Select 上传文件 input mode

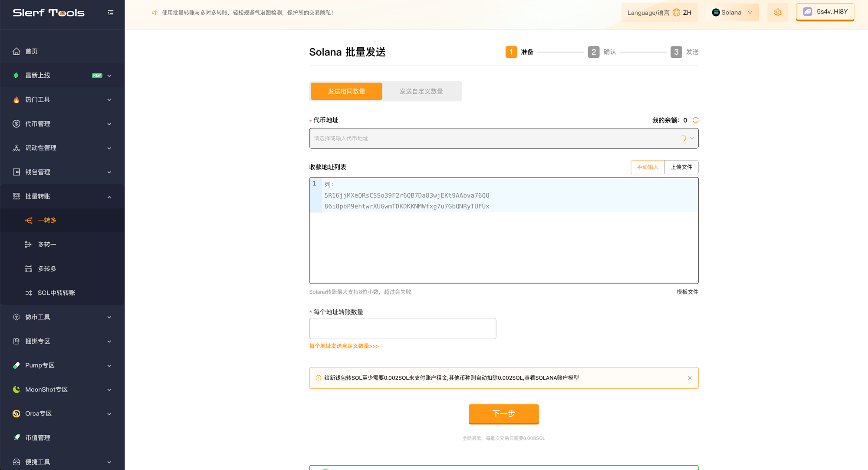(x=681, y=167)
